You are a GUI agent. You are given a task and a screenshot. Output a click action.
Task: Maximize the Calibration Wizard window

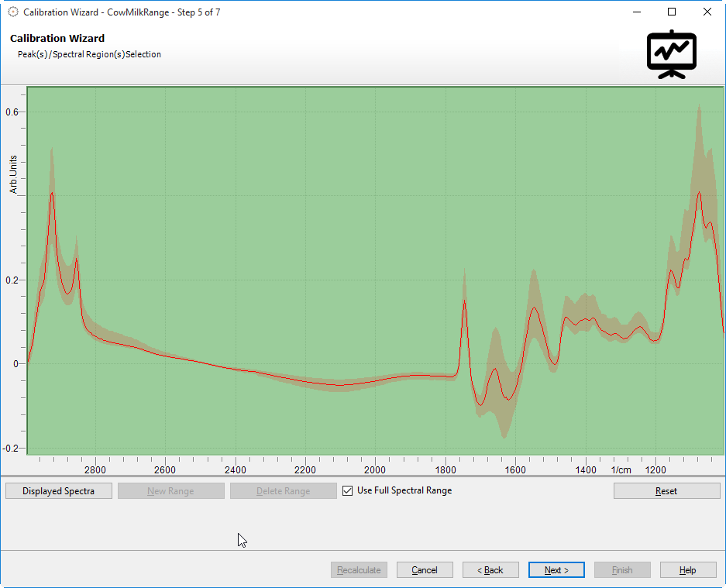click(672, 12)
